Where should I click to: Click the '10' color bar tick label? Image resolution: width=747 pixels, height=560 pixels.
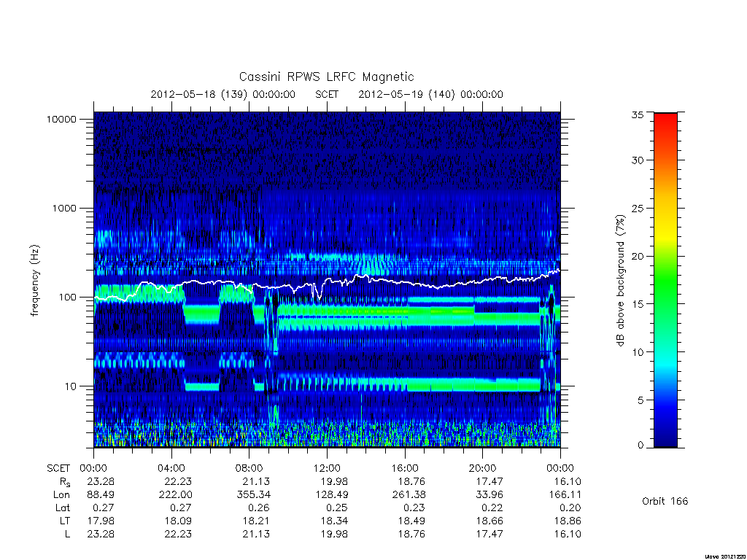[637, 352]
